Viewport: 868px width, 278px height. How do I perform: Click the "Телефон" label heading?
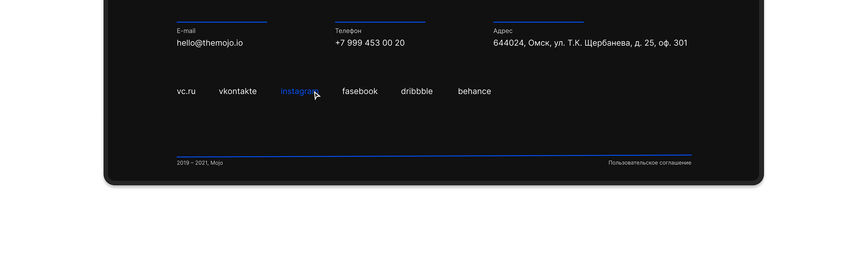[x=348, y=31]
